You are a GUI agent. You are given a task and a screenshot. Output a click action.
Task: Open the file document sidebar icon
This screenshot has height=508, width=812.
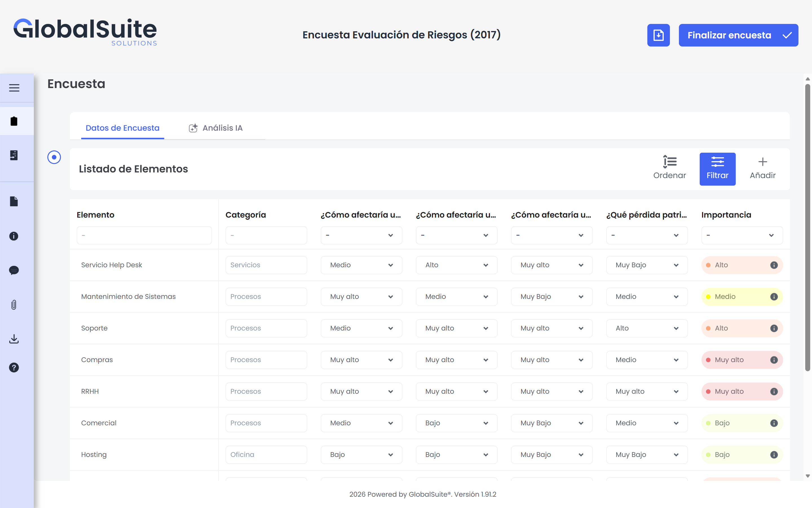[x=14, y=201]
